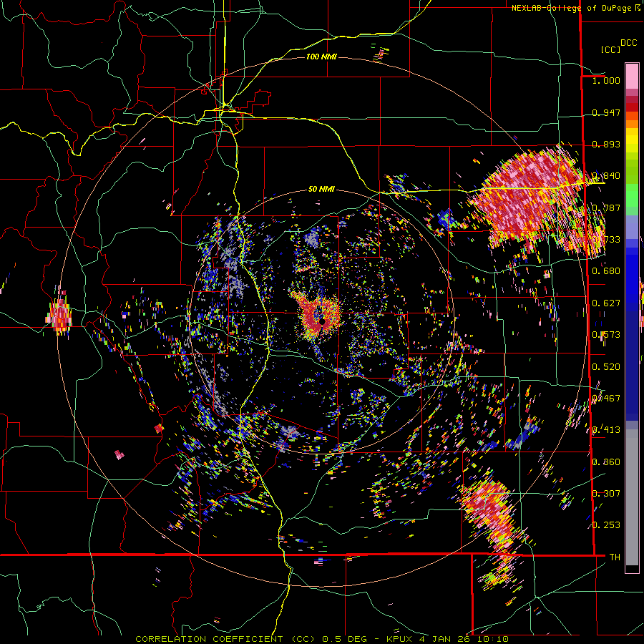The image size is (644, 644).
Task: Click the 1.000 scale value
Action: (606, 80)
